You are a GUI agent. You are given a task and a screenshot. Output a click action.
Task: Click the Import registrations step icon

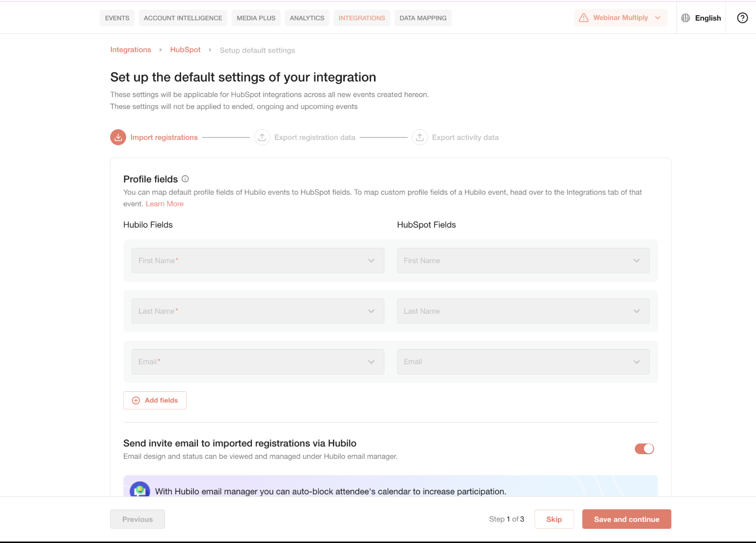click(x=118, y=137)
